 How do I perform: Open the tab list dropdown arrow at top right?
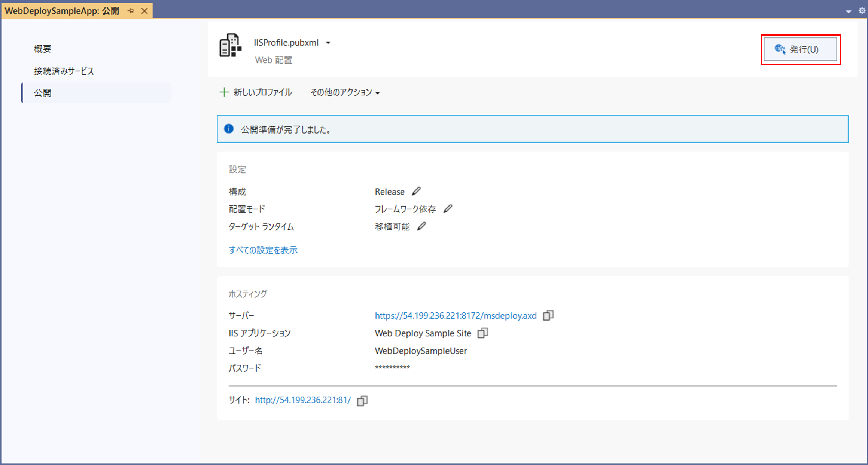pos(849,12)
